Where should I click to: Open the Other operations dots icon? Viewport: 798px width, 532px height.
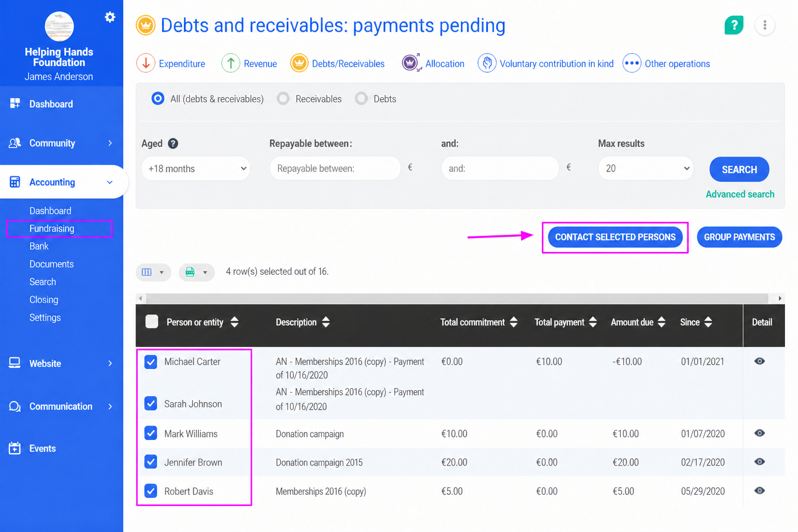tap(632, 63)
